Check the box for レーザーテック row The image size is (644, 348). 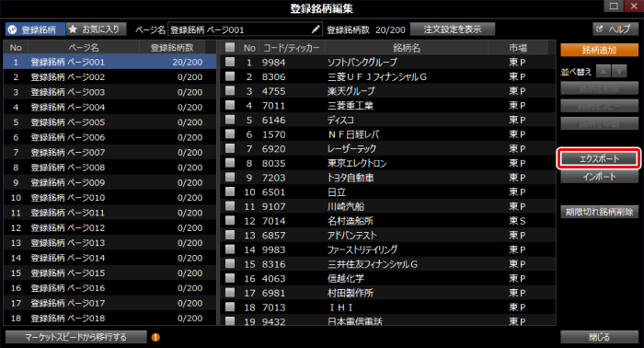pos(230,148)
